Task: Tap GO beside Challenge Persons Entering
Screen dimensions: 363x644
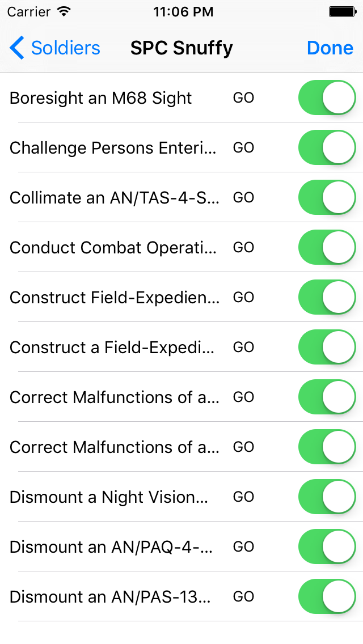Action: (243, 147)
